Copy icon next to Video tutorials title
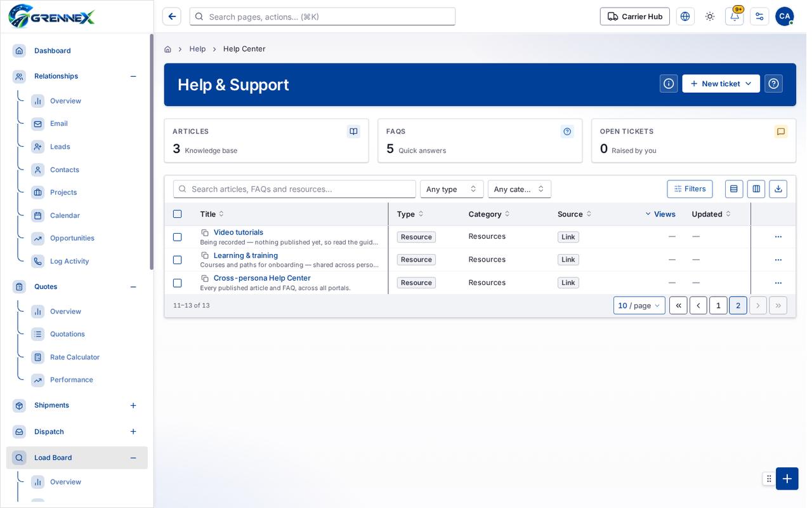Viewport: 812px width, 508px height. 205,233
